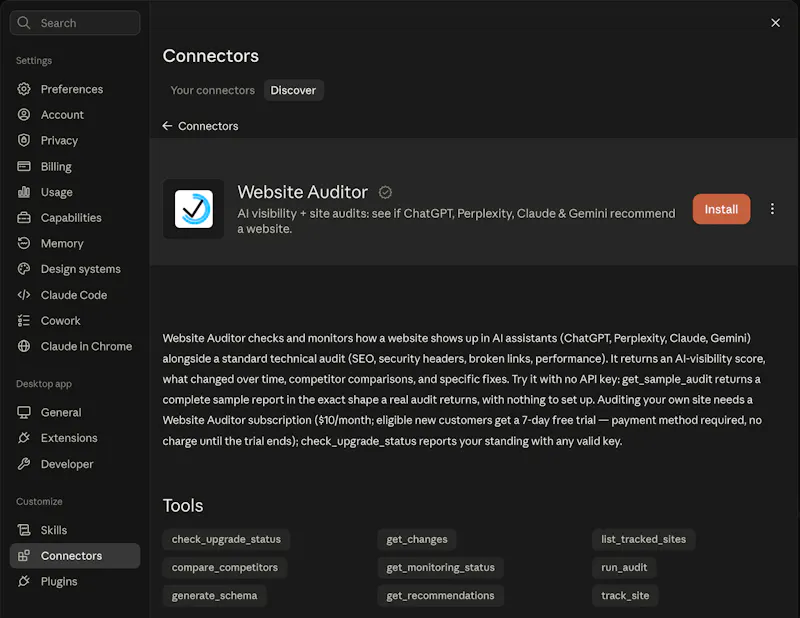Switch to the Your connectors tab

[x=212, y=90]
